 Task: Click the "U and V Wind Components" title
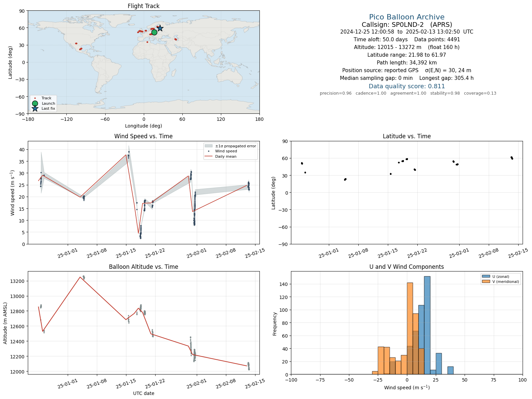point(407,267)
